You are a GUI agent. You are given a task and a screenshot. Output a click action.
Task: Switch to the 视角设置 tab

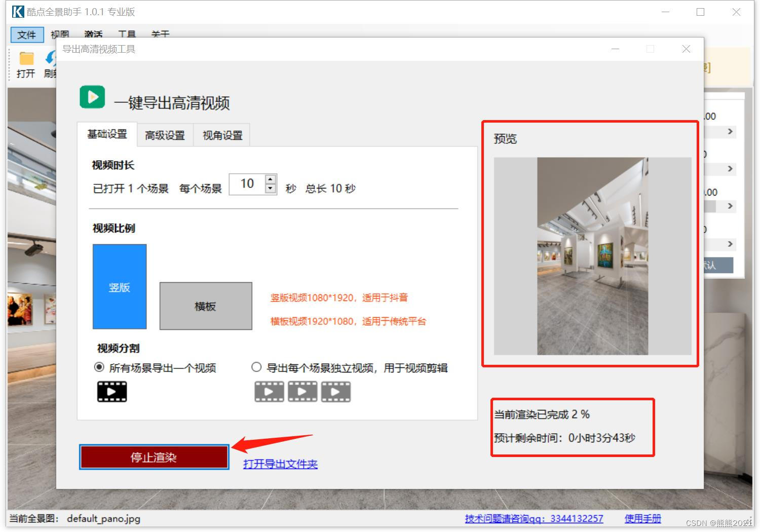[x=222, y=135]
